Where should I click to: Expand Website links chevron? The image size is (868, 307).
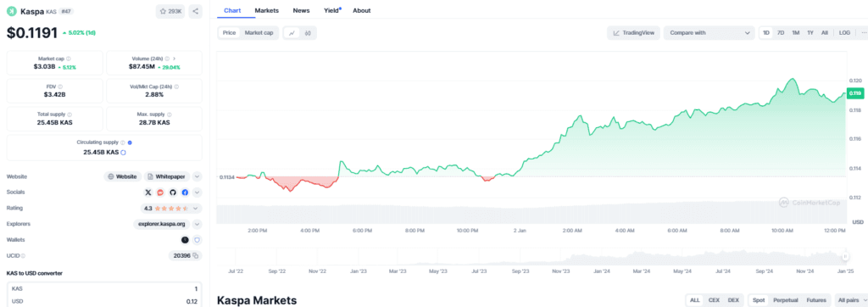click(x=197, y=176)
